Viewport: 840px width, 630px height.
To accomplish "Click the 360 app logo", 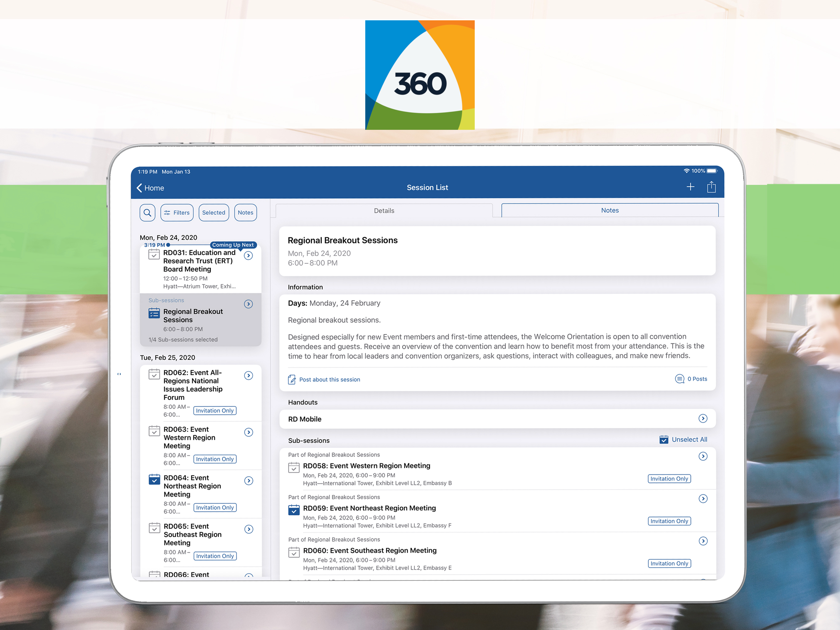I will pyautogui.click(x=420, y=75).
